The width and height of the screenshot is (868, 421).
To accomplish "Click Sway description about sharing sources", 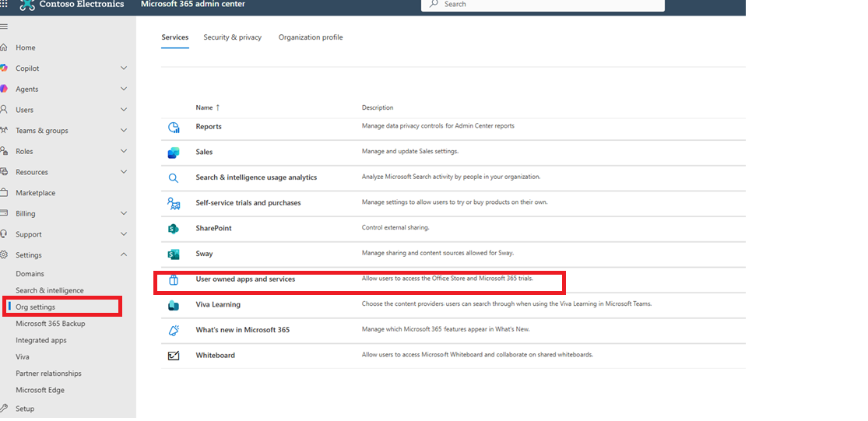I will [x=438, y=253].
